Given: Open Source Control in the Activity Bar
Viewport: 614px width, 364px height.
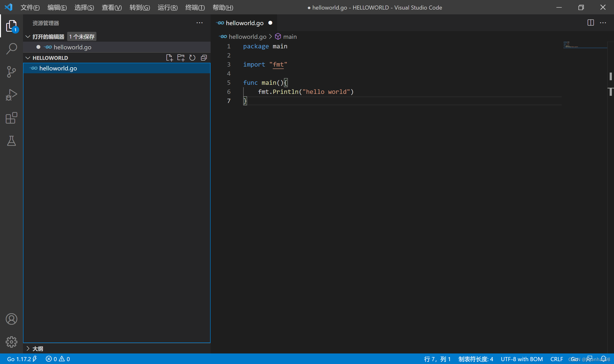Looking at the screenshot, I should click(x=11, y=72).
